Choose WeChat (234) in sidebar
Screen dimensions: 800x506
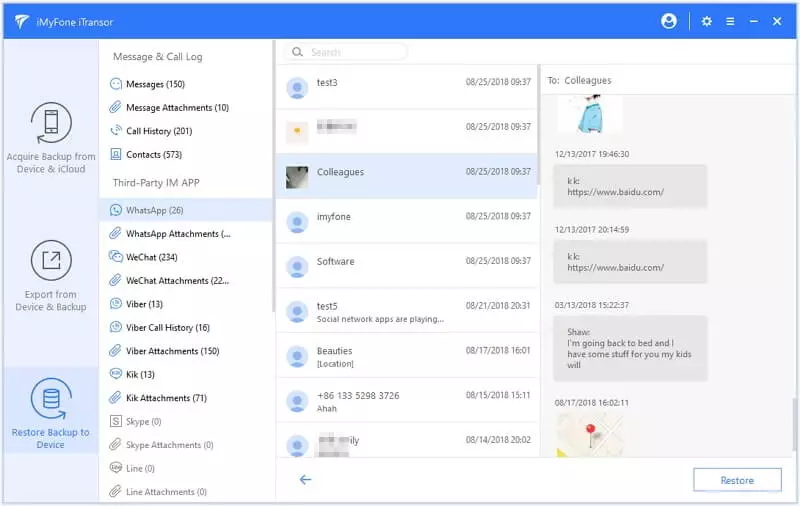pyautogui.click(x=151, y=257)
